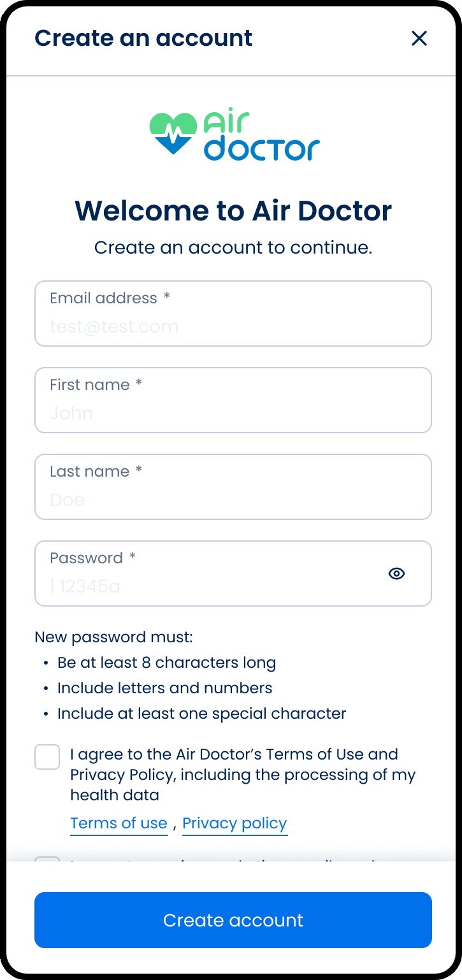Tick the Terms of Use agreement checkbox
The height and width of the screenshot is (980, 462).
coord(47,757)
